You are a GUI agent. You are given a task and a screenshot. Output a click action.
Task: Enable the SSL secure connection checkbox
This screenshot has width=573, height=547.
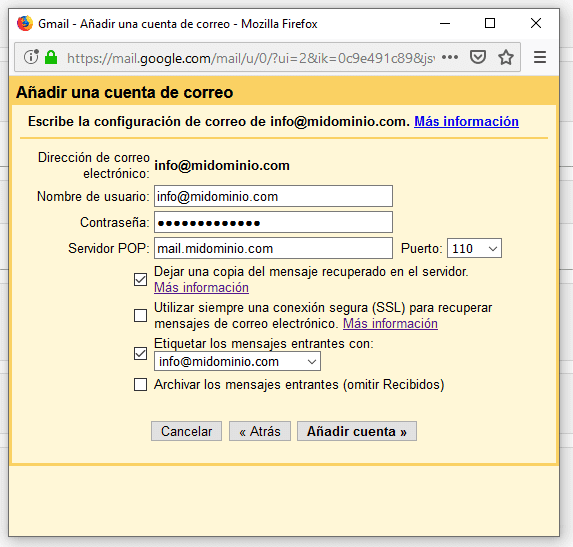(140, 315)
